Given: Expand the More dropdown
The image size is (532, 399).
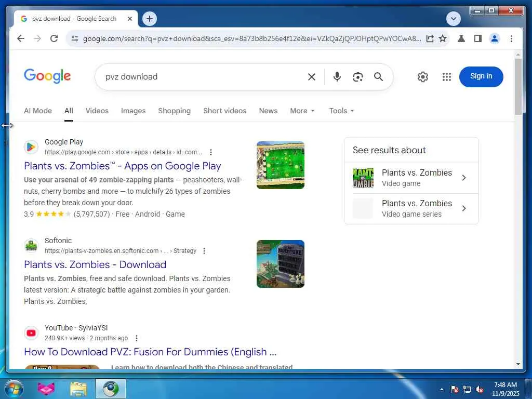Looking at the screenshot, I should click(x=302, y=111).
